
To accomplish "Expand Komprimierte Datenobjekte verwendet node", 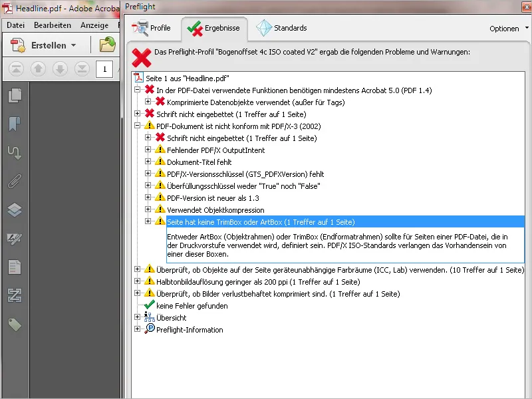I will point(148,102).
